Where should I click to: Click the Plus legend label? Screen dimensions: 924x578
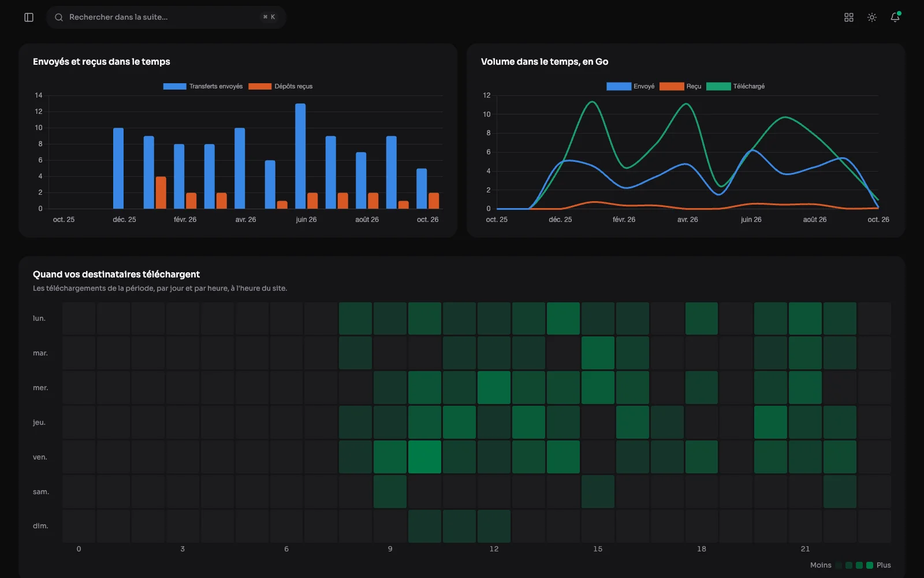click(884, 565)
